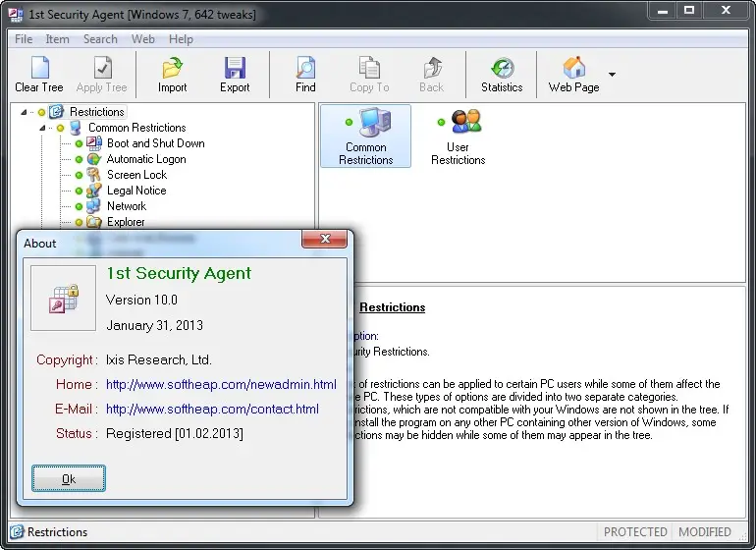Open Common Restrictions in right pane
This screenshot has height=550, width=756.
coord(366,137)
